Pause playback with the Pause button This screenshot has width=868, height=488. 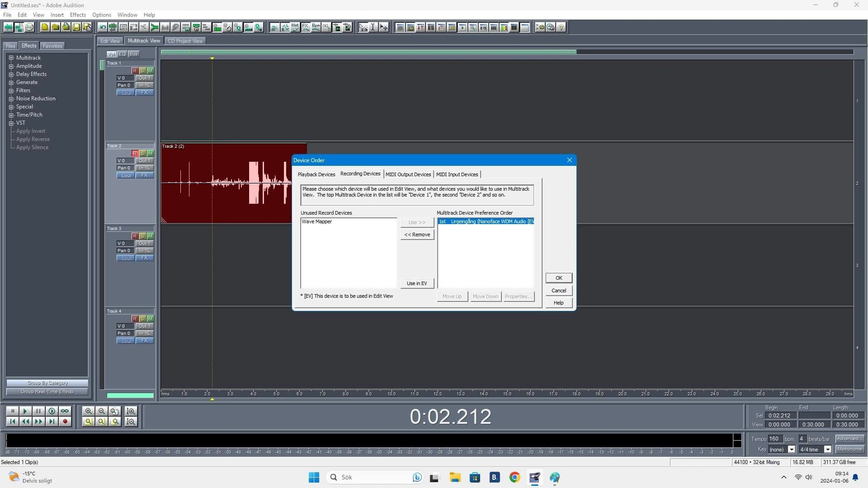point(38,411)
